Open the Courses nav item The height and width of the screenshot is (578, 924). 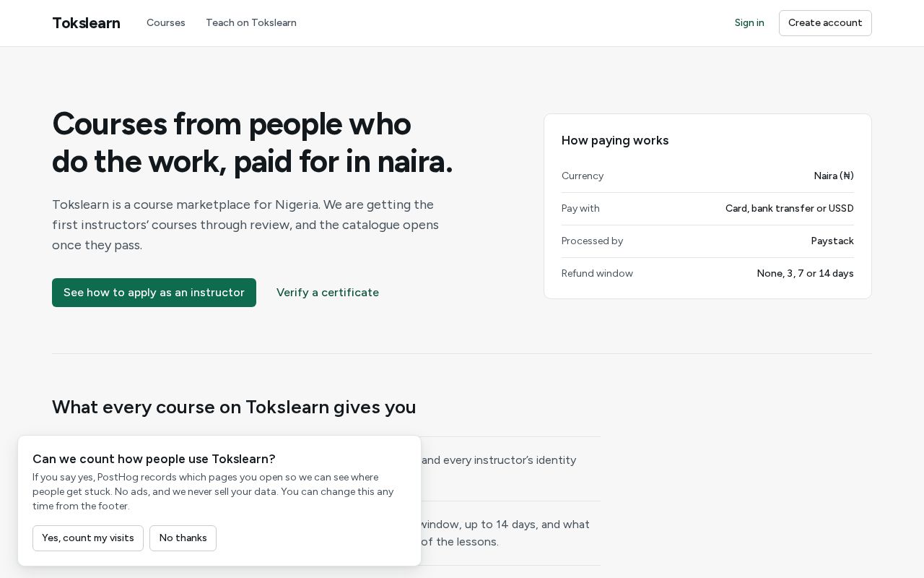click(166, 23)
